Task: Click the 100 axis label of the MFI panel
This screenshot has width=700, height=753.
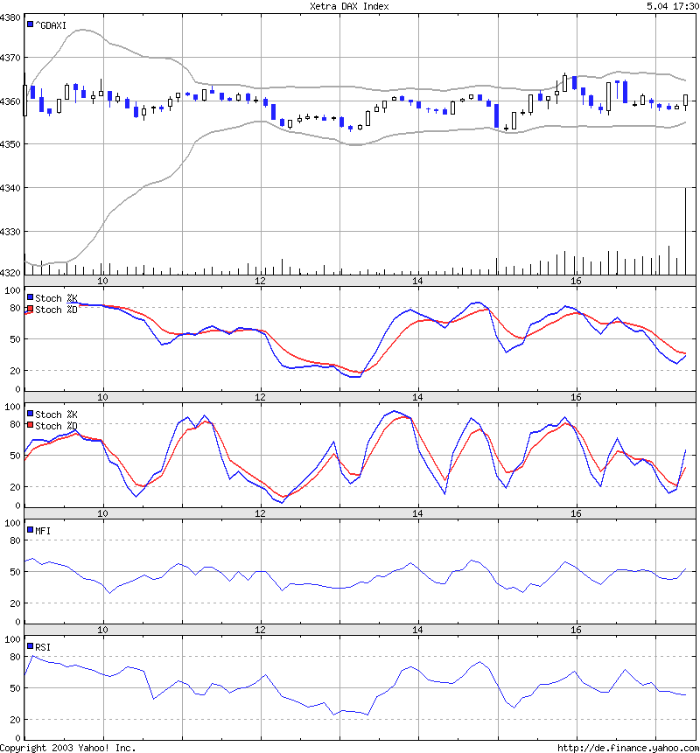Action: (13, 523)
